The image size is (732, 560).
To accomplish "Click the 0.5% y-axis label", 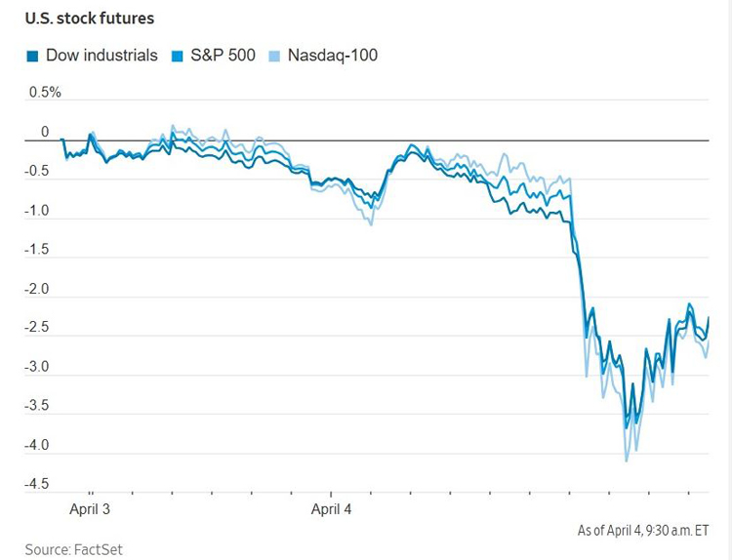I will (x=45, y=93).
